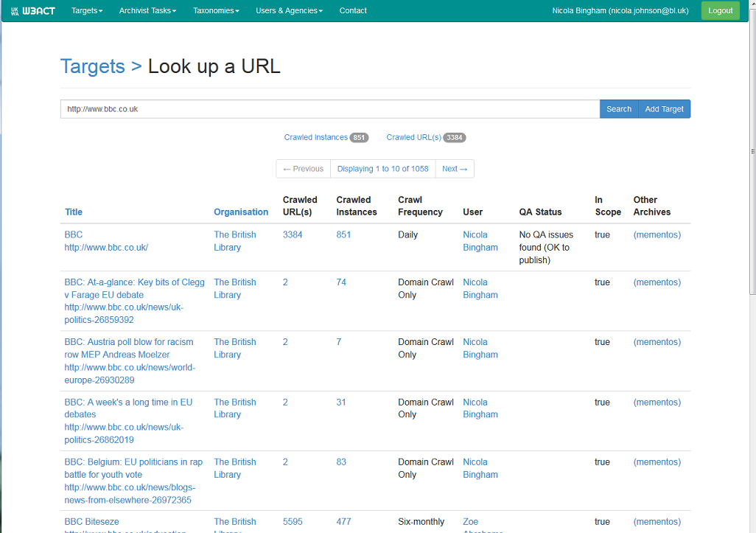Open The British Library in BBC row

click(235, 241)
